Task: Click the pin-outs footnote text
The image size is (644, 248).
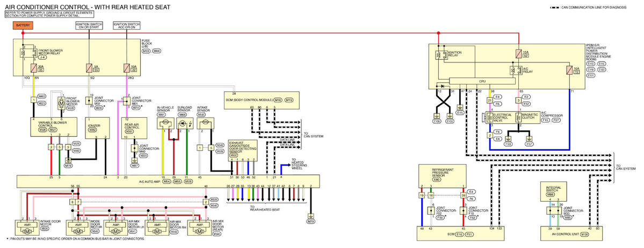Action: tap(75, 238)
